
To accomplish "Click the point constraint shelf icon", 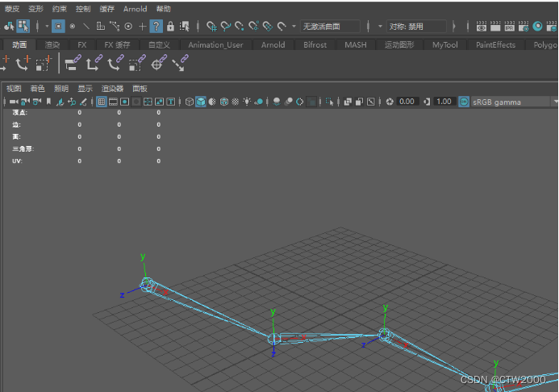I will tap(94, 64).
